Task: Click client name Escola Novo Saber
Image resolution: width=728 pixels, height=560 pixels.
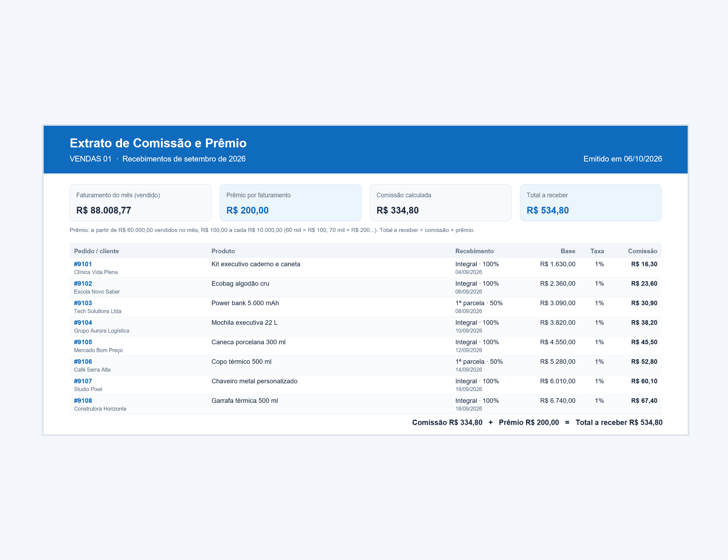Action: click(x=97, y=292)
